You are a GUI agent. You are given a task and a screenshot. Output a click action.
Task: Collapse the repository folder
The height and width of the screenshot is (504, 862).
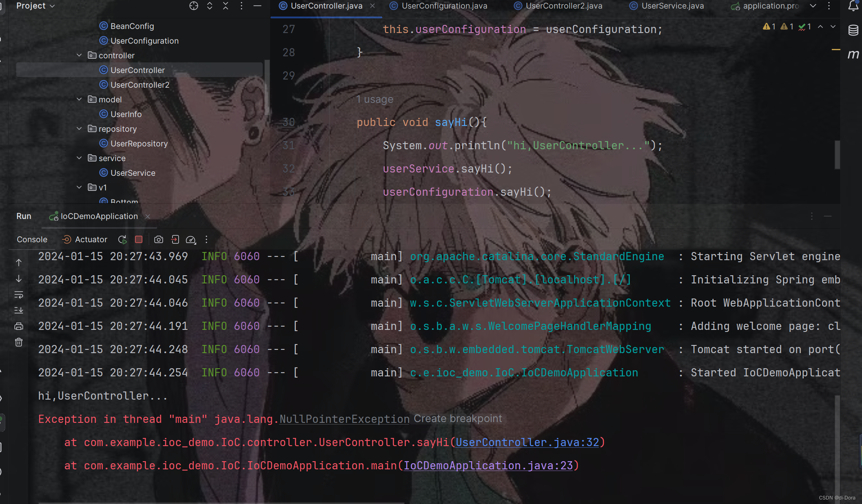click(79, 128)
